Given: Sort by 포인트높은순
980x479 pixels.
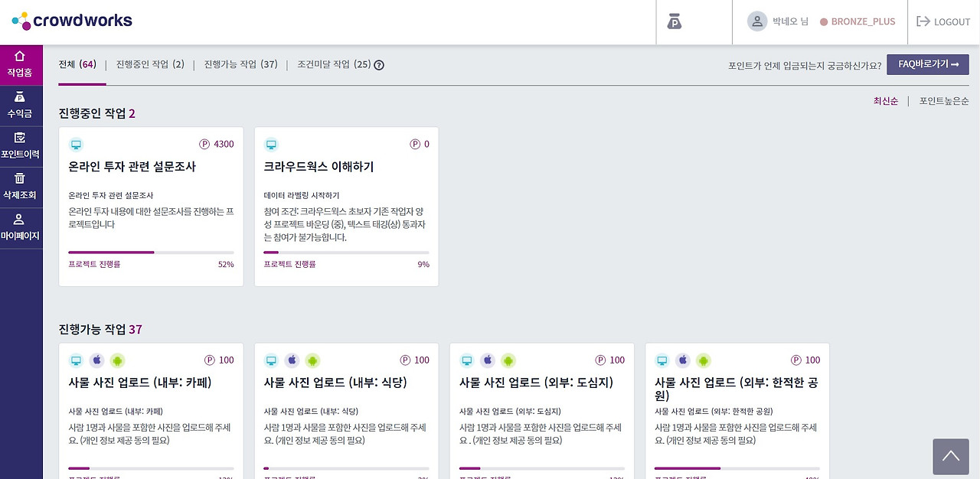Looking at the screenshot, I should point(942,100).
